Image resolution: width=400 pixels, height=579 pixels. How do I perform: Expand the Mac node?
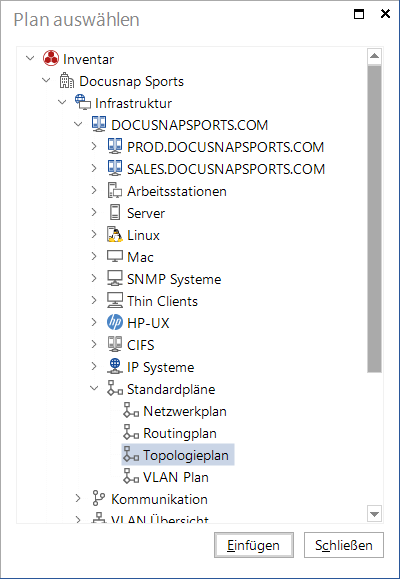tap(94, 256)
